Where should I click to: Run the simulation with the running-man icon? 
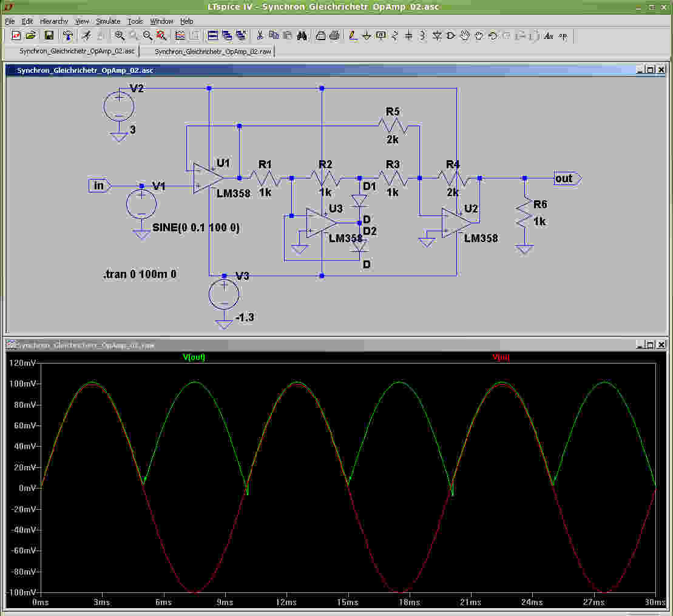pos(86,36)
